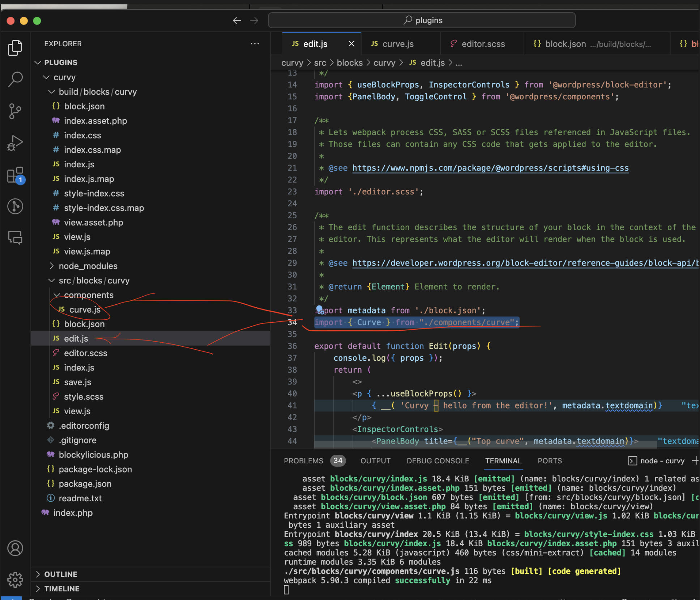
Task: Open the Git graph activity icon
Action: (x=15, y=206)
